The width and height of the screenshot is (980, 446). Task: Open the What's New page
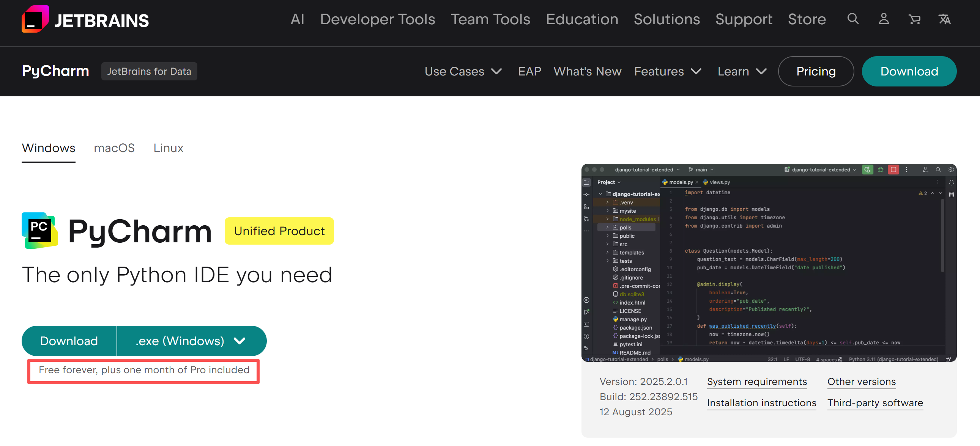[x=588, y=71]
